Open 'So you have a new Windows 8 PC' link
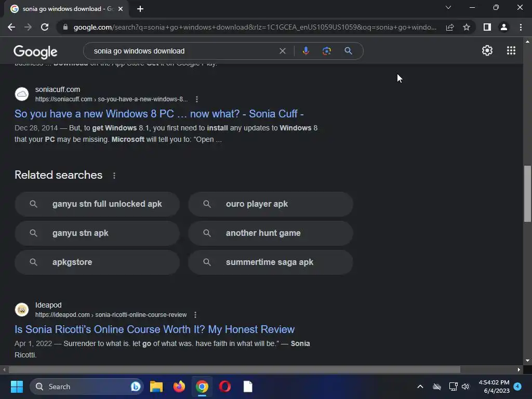Screen dimensions: 532x399 tap(159, 114)
